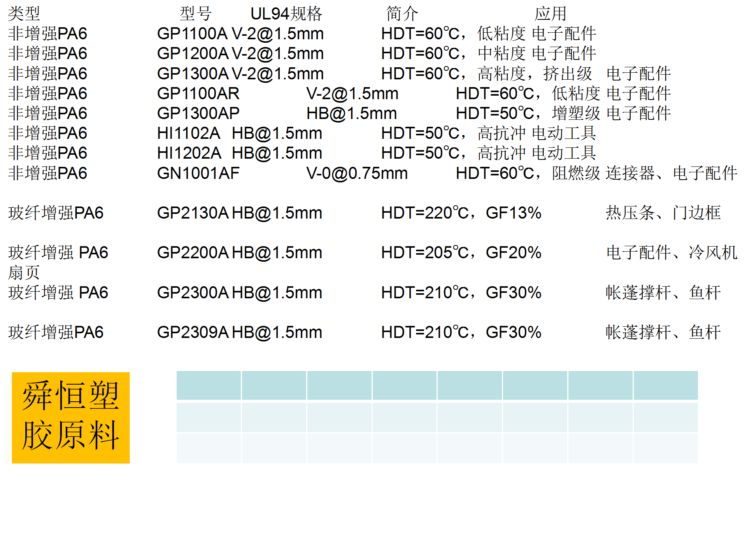Select the GP2130A model number
Viewport: 747px width, 560px height.
point(193,213)
